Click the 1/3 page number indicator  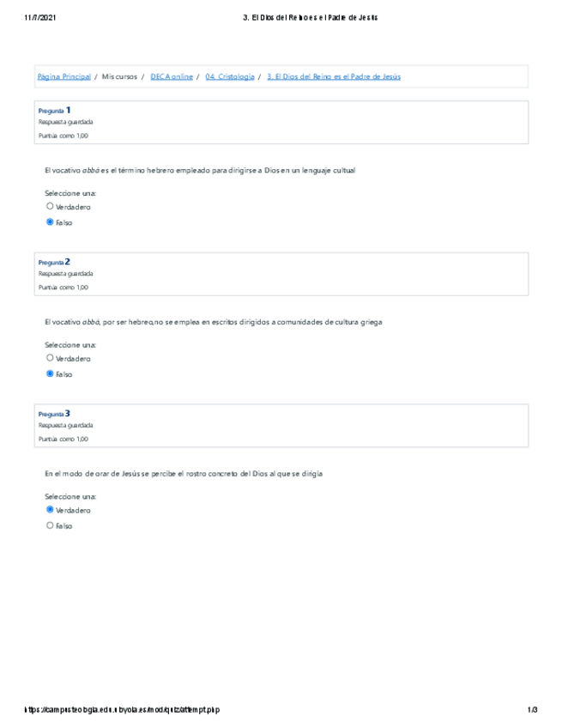click(x=532, y=710)
